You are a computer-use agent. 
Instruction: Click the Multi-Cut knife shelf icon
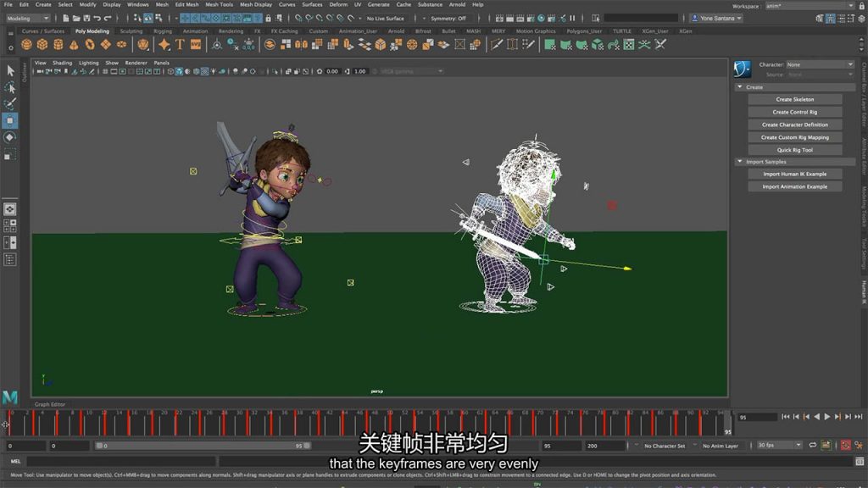point(497,44)
